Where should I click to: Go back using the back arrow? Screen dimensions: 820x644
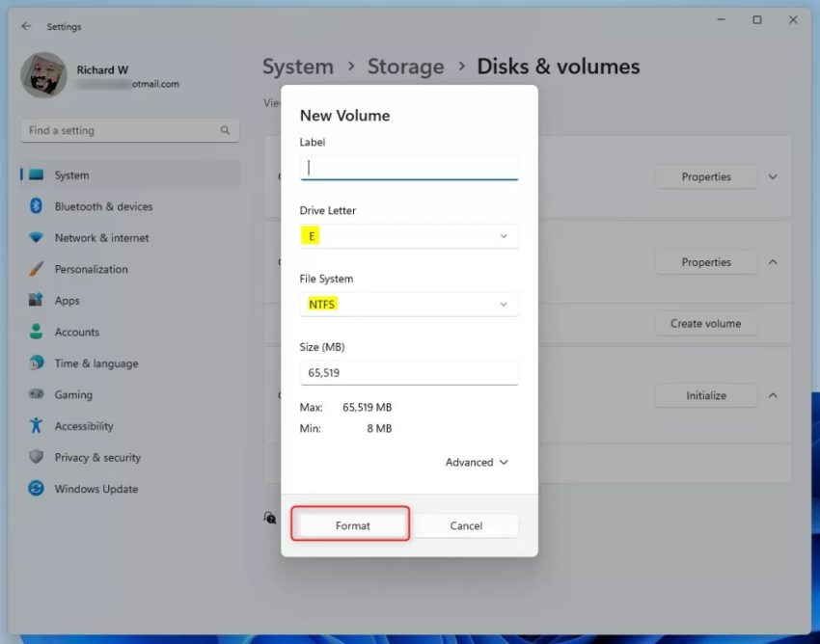click(26, 26)
